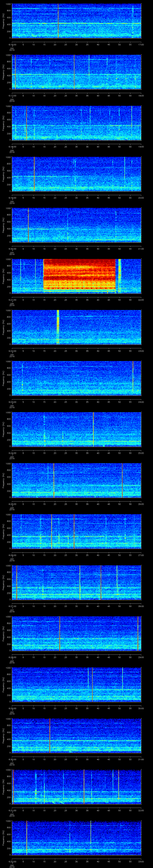This screenshot has width=153, height=868.
Task: Choose the 32:00 end time label
Action: click(x=141, y=810)
